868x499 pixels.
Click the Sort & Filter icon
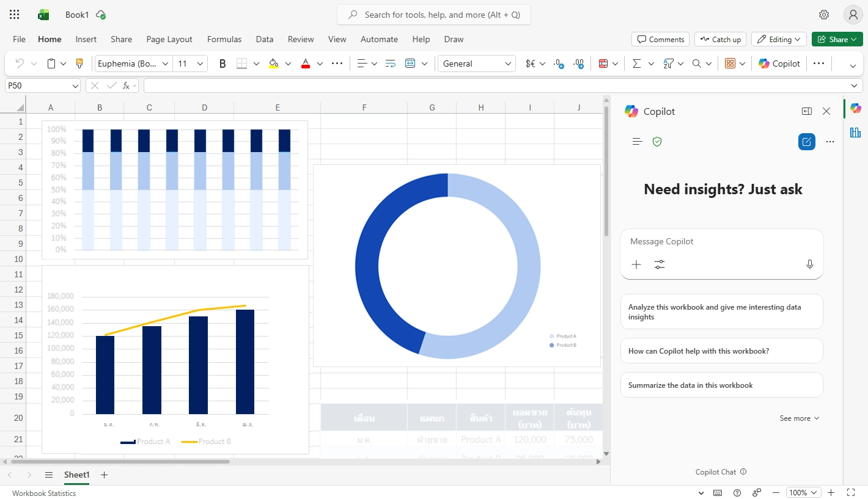pos(668,64)
